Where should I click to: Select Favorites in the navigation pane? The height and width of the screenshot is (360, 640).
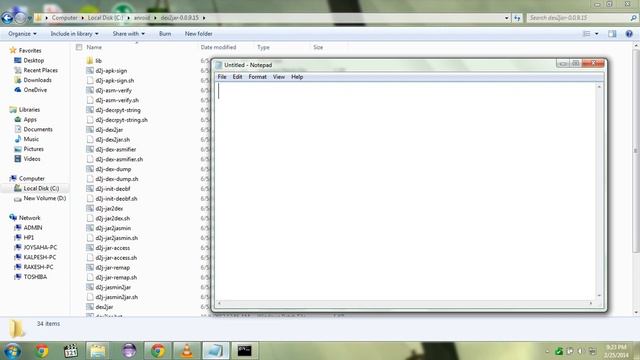30,51
